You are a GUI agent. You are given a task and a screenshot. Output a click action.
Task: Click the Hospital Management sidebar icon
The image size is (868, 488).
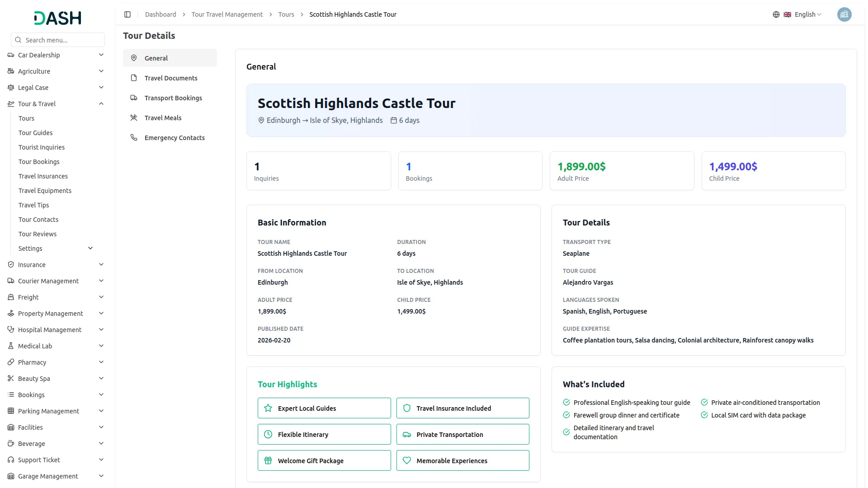pos(10,329)
